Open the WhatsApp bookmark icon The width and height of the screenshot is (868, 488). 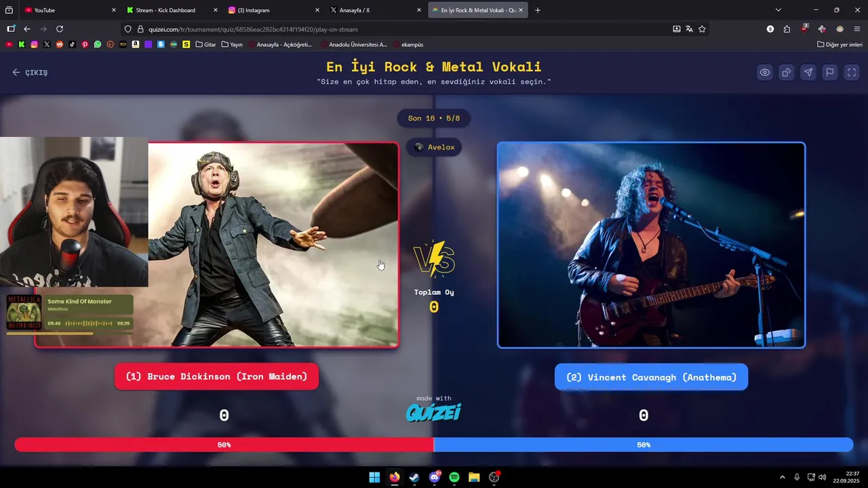tap(98, 44)
